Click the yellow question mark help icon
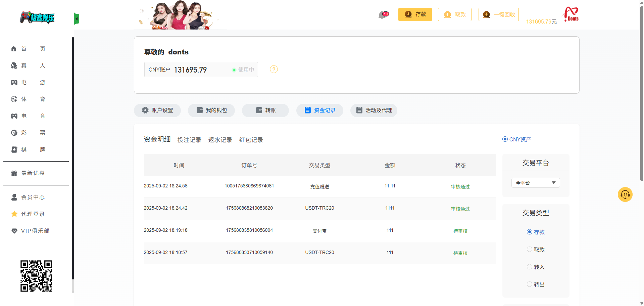This screenshot has height=306, width=644. pyautogui.click(x=274, y=70)
